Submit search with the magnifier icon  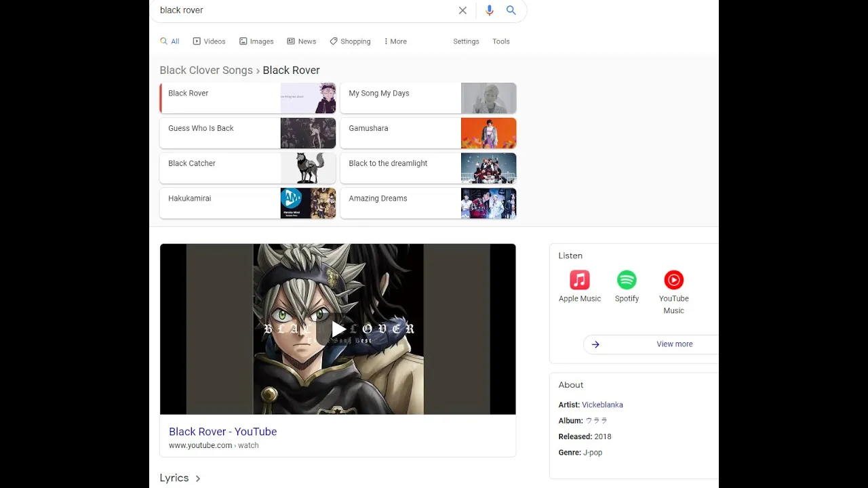tap(511, 10)
